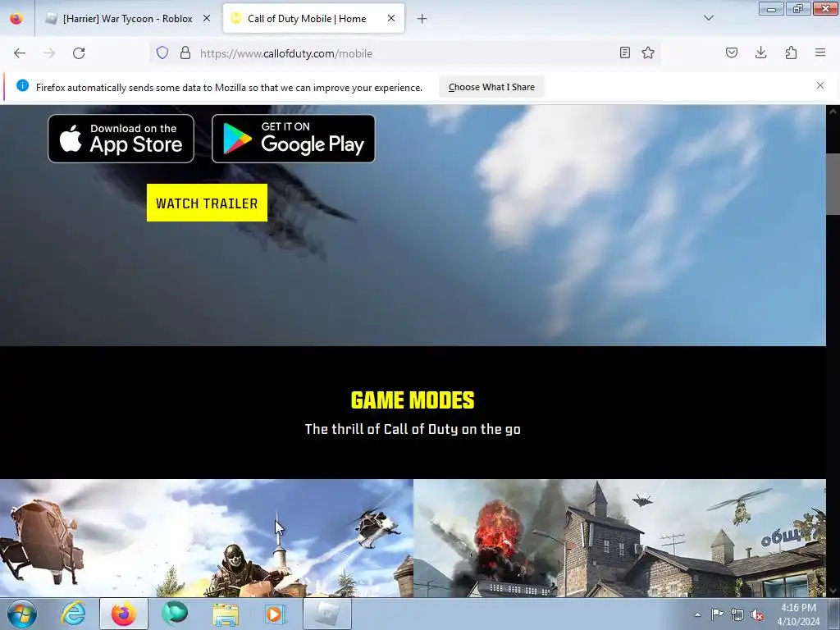The width and height of the screenshot is (840, 630).
Task: Open Windows Media Player from taskbar
Action: [x=276, y=614]
